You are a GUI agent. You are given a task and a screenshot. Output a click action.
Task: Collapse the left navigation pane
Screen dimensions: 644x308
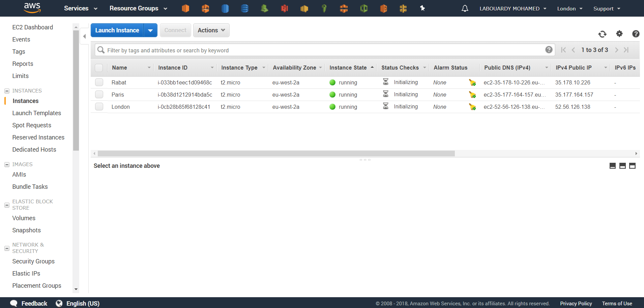click(84, 36)
